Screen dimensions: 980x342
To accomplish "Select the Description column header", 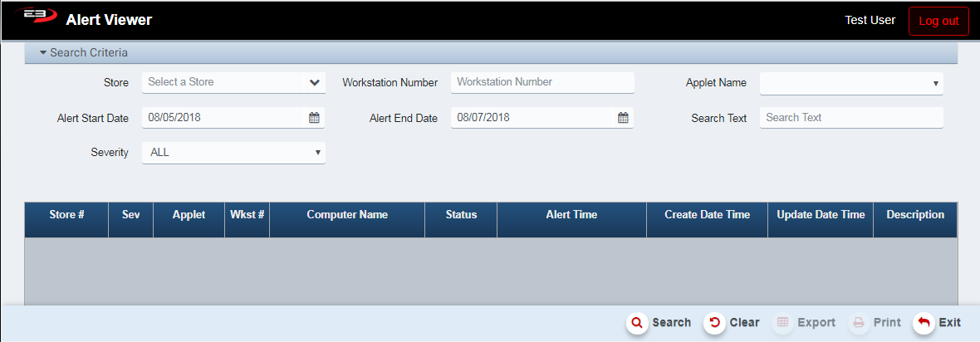I will (x=915, y=215).
